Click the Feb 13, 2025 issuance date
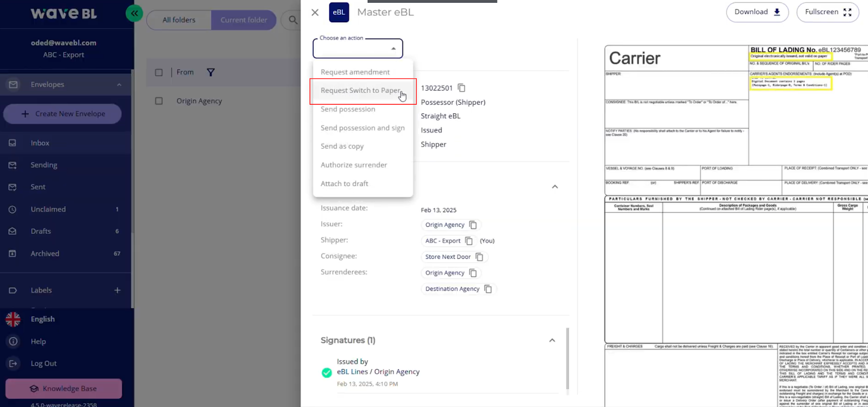The height and width of the screenshot is (407, 868). [439, 210]
